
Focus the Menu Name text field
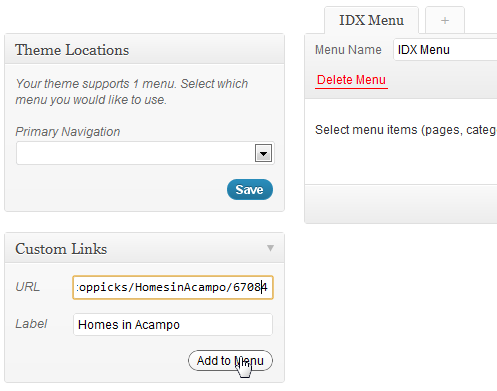(x=445, y=50)
